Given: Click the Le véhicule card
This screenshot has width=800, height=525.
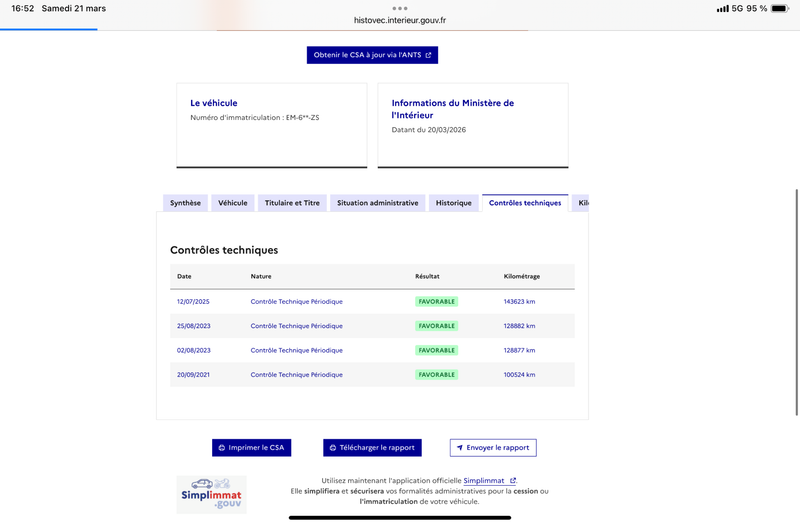Looking at the screenshot, I should (271, 126).
